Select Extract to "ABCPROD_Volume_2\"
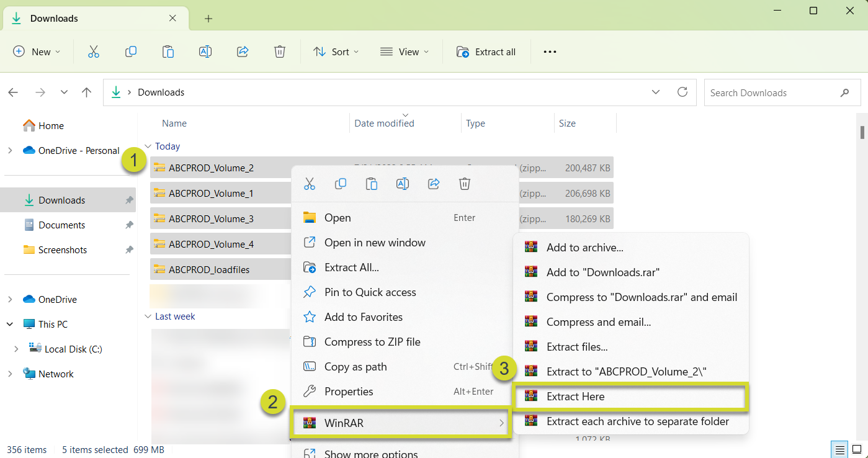868x458 pixels. point(631,372)
